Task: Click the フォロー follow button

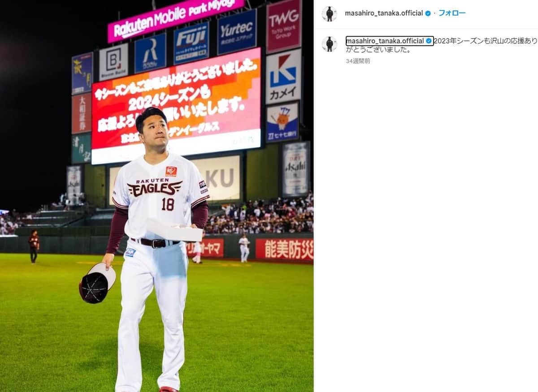Action: 452,13
